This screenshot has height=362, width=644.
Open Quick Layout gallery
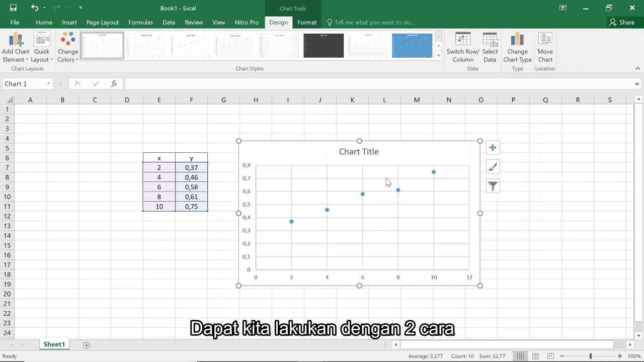click(x=42, y=48)
